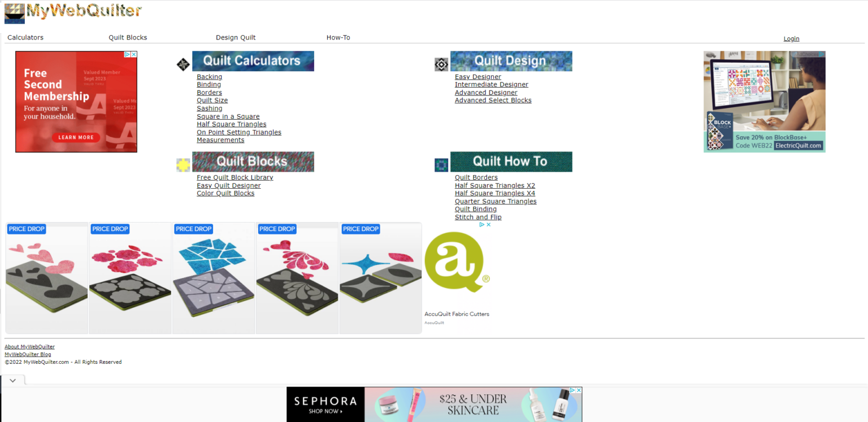Click the yellow cross icon beside Quilt Blocks
868x422 pixels.
click(183, 165)
